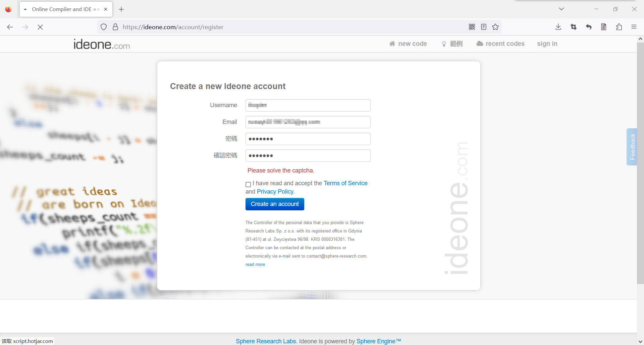Open the extensions puzzle icon

(619, 27)
